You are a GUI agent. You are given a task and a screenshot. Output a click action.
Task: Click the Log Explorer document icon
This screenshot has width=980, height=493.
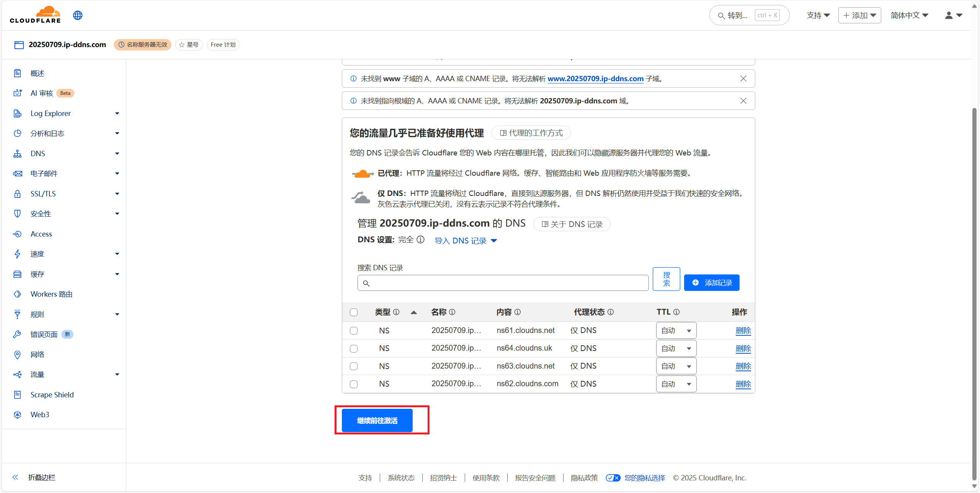[x=17, y=113]
